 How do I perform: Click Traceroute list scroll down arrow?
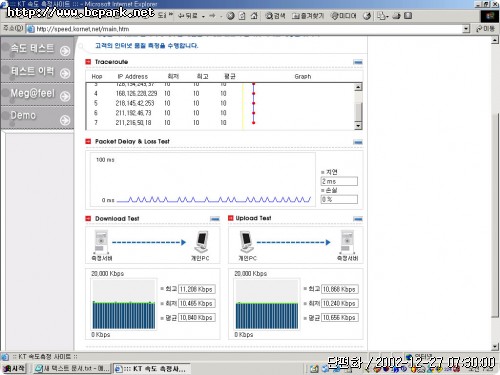tap(358, 126)
